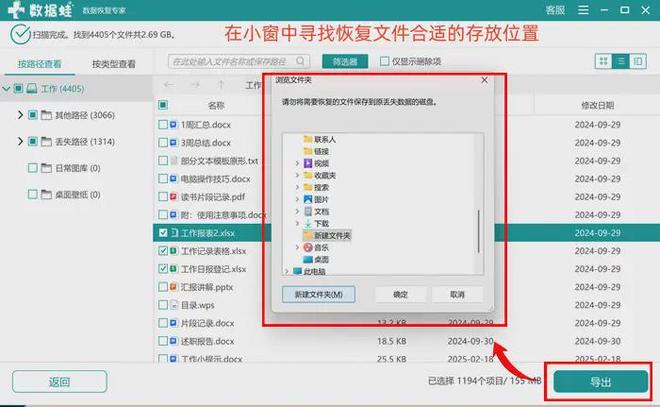Open the 筛选器 filter
Screen dimensions: 660x407
click(345, 61)
